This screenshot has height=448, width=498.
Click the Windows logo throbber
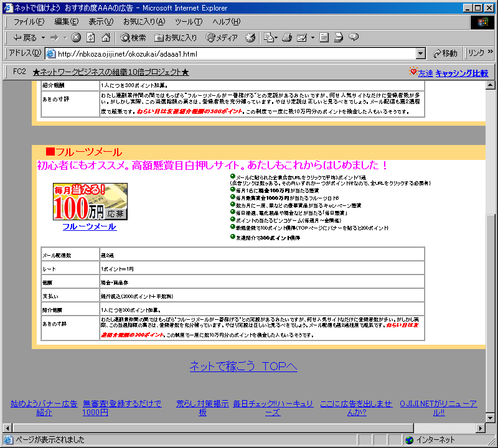click(482, 22)
